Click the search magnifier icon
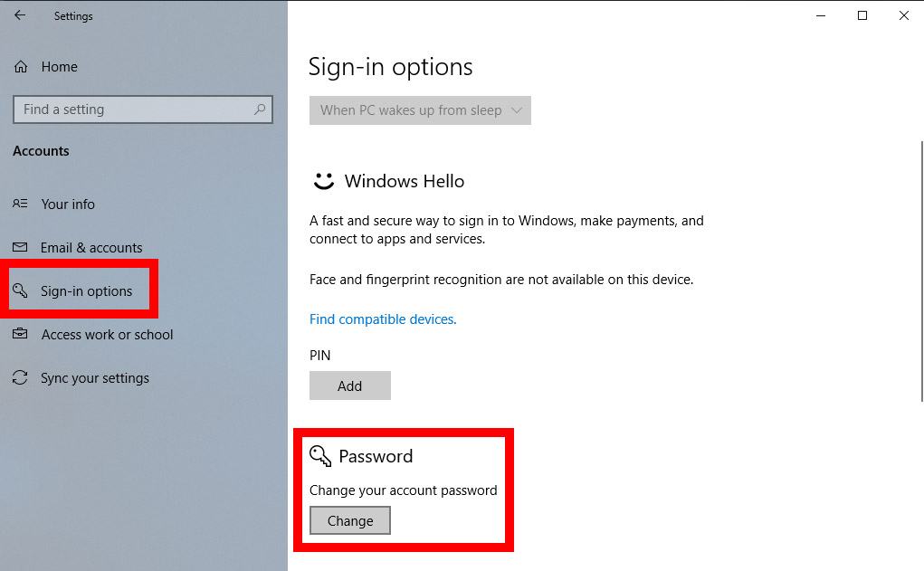The width and height of the screenshot is (924, 571). click(260, 109)
